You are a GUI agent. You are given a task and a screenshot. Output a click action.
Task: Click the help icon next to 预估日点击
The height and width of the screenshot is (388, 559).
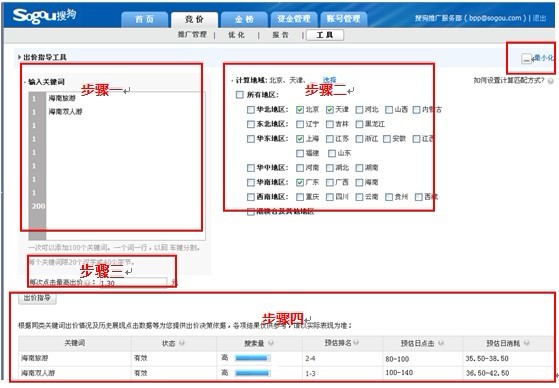tap(441, 343)
